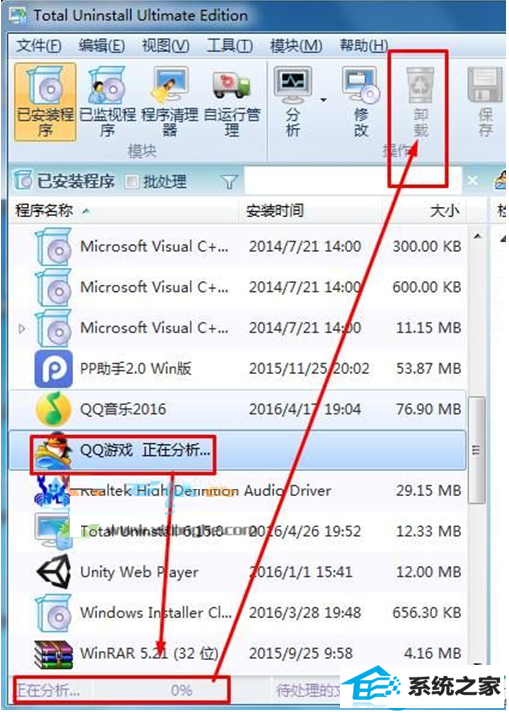Open the 已监视程序 module

(107, 102)
